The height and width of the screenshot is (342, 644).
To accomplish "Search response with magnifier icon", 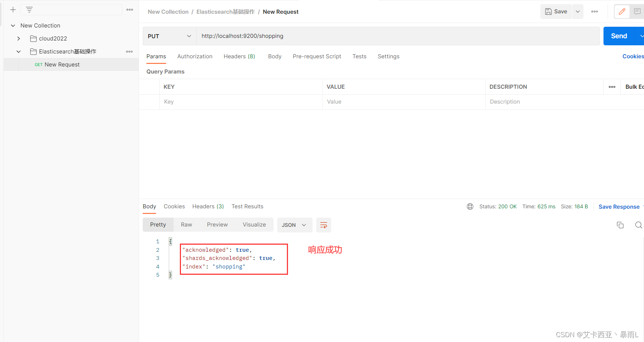I will click(638, 225).
